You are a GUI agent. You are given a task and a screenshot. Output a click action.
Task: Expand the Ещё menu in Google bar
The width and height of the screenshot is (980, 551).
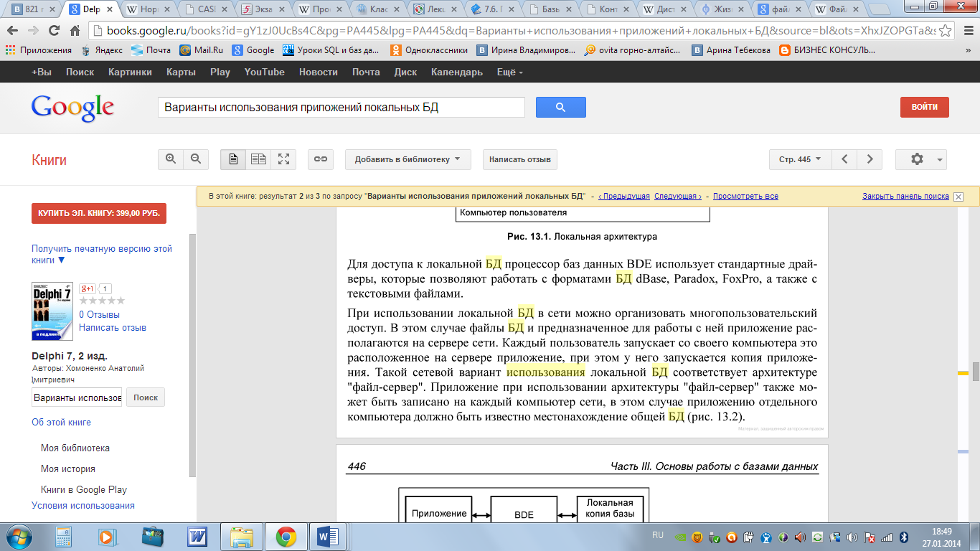click(510, 72)
